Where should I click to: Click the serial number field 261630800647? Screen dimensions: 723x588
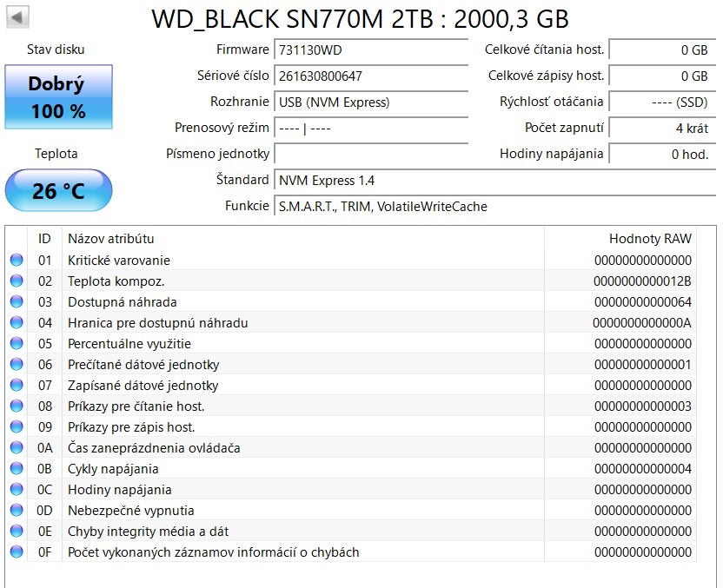point(371,76)
